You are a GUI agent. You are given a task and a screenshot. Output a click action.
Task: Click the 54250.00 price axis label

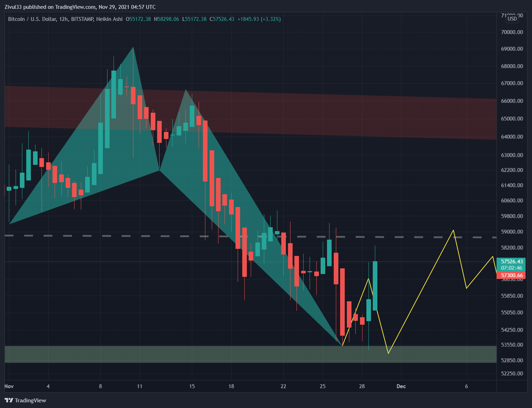click(x=512, y=330)
